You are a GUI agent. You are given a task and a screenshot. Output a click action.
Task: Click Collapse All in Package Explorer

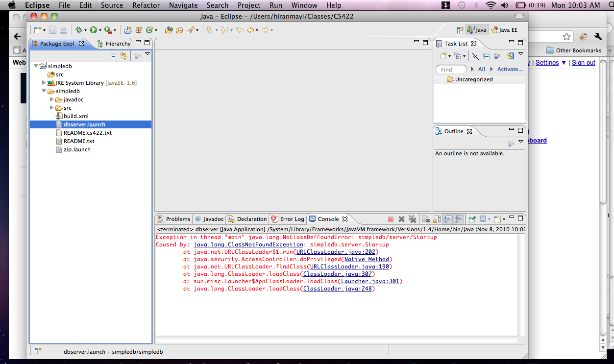[x=113, y=56]
